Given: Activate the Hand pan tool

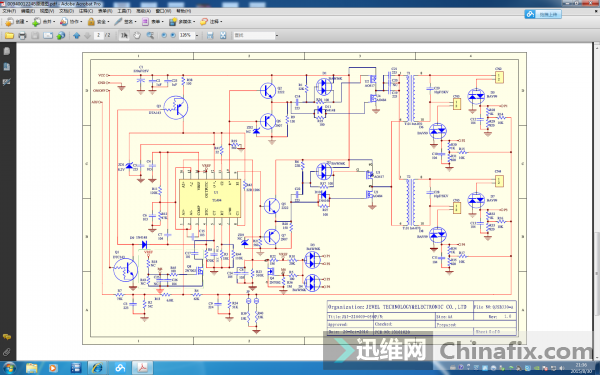Looking at the screenshot, I should [137, 36].
